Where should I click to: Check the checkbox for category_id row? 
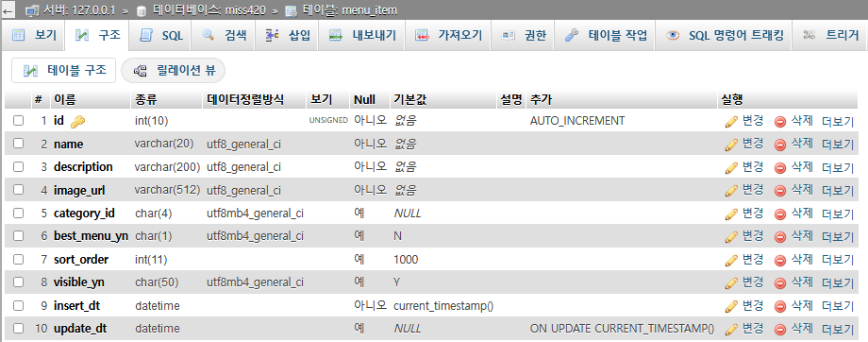pos(18,213)
